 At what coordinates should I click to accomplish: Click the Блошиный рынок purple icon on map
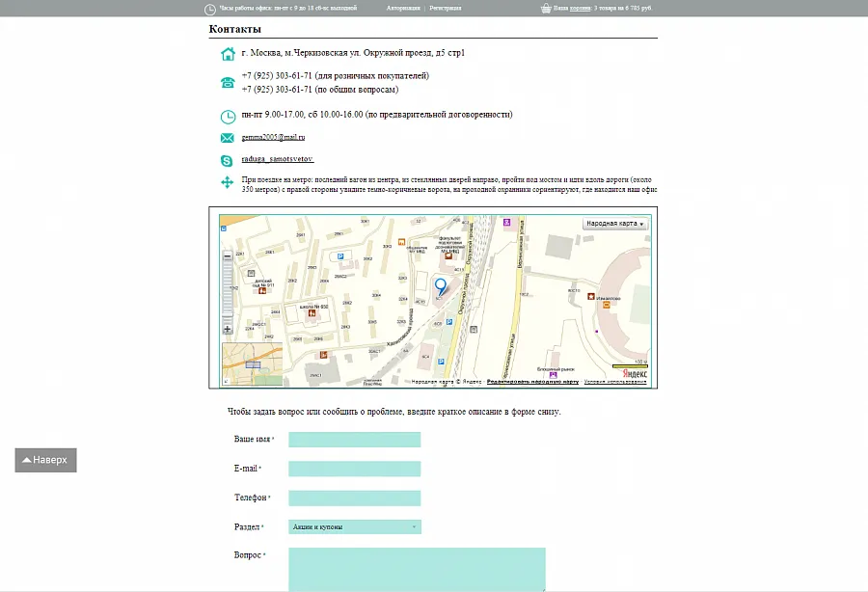pyautogui.click(x=553, y=375)
